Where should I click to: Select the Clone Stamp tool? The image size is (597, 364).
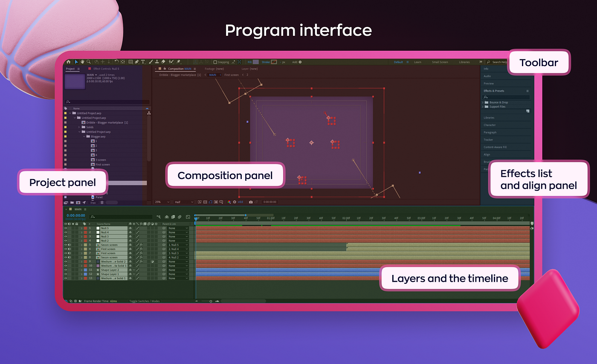click(157, 62)
